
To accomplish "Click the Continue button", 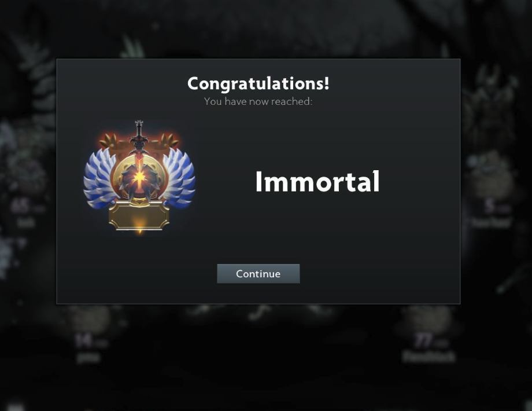I will (258, 273).
